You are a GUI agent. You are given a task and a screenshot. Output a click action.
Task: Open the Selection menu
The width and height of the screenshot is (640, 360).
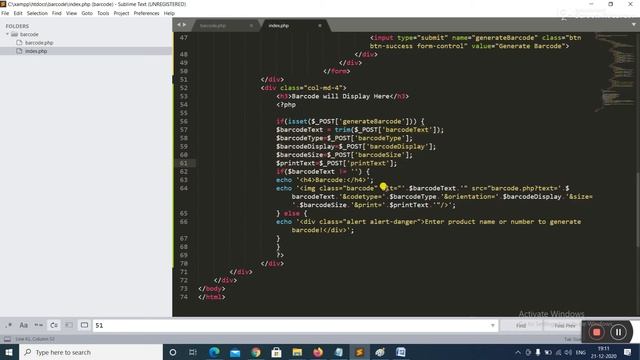coord(37,13)
